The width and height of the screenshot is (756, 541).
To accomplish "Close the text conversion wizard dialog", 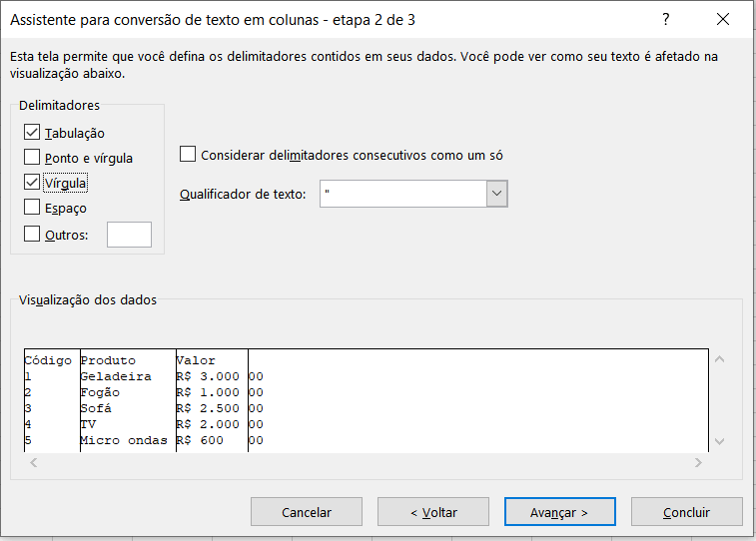I will pyautogui.click(x=723, y=19).
